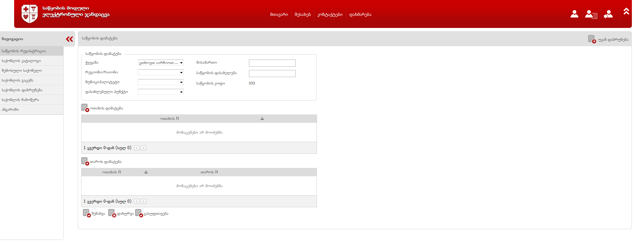This screenshot has height=248, width=644.
Task: Click the უკან დაბრუნება back icon
Action: pyautogui.click(x=592, y=39)
